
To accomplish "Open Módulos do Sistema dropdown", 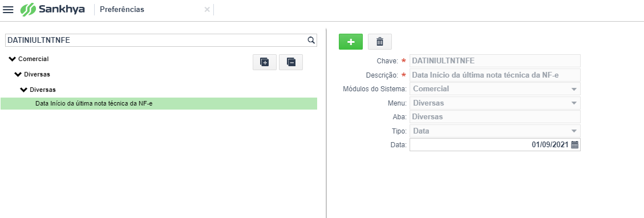I will 495,88.
